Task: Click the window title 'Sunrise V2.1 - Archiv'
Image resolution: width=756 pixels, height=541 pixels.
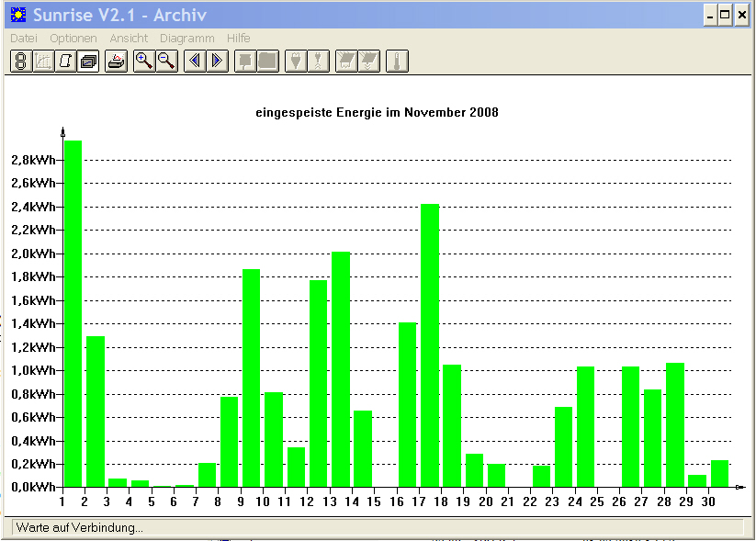Action: tap(119, 16)
